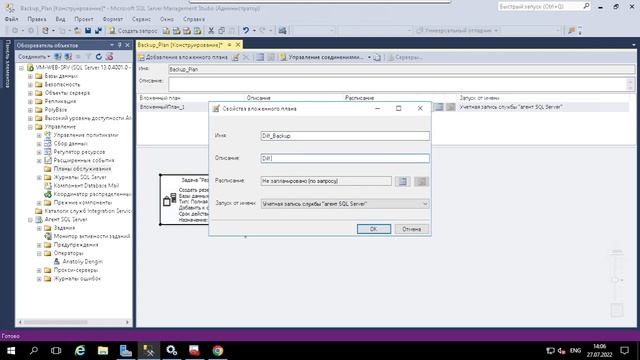Open the schedule calendar icon beside Расписание in the dialog
This screenshot has height=360, width=640.
402,181
